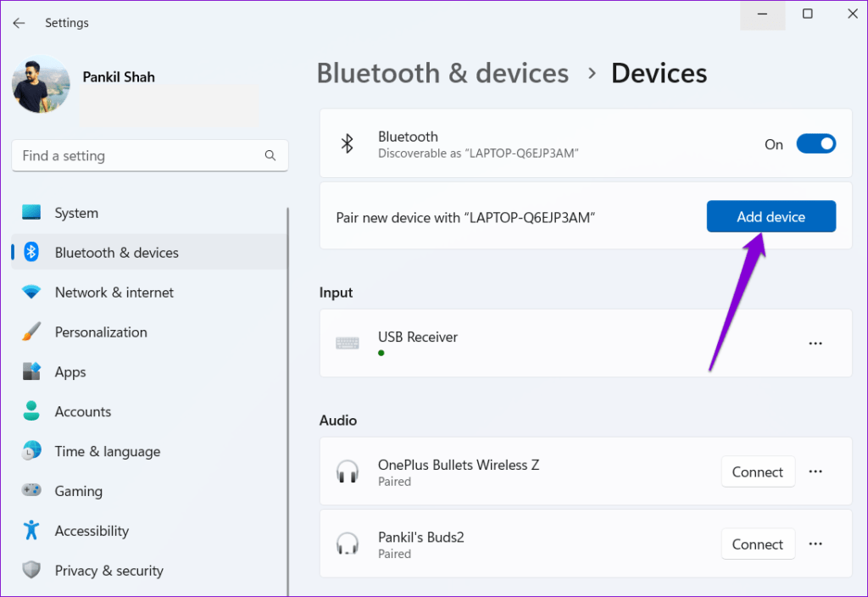Open the Pankil's Buds2 options menu
868x597 pixels.
click(x=815, y=544)
